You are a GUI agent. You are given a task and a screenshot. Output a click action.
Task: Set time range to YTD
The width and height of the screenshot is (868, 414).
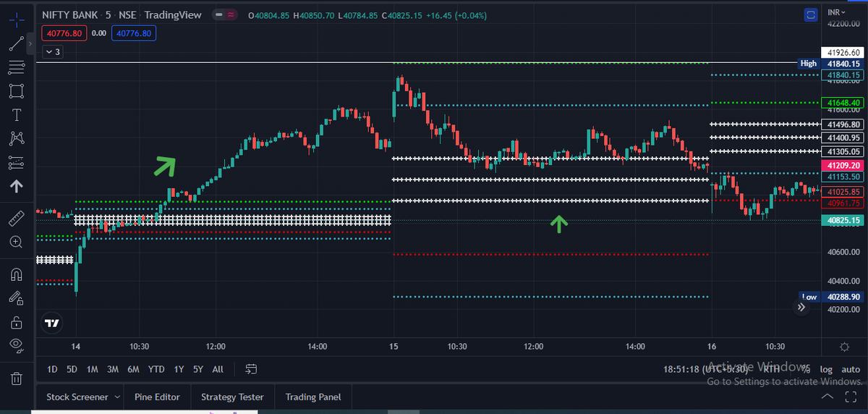(x=156, y=369)
